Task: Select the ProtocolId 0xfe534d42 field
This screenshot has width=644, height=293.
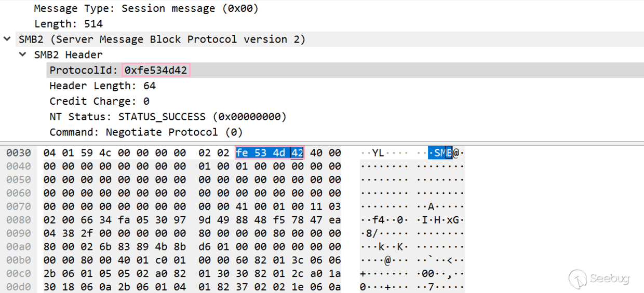Action: click(x=156, y=70)
